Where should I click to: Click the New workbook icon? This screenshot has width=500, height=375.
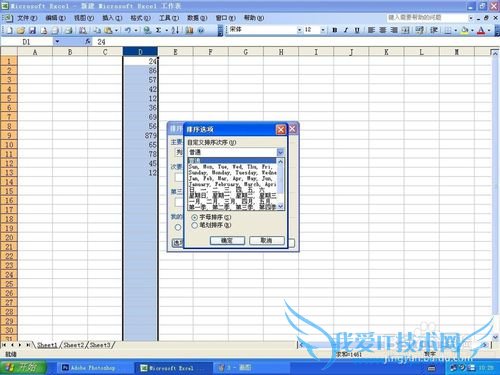[9, 30]
